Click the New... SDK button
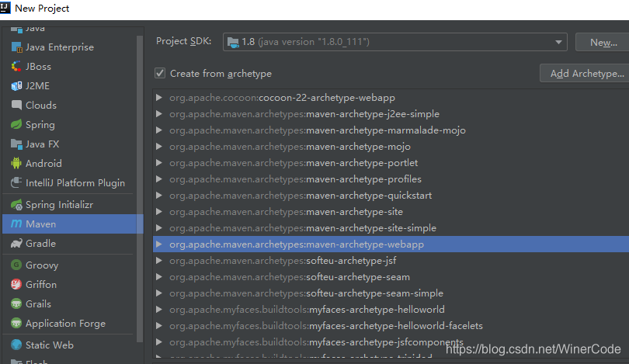 [x=603, y=42]
